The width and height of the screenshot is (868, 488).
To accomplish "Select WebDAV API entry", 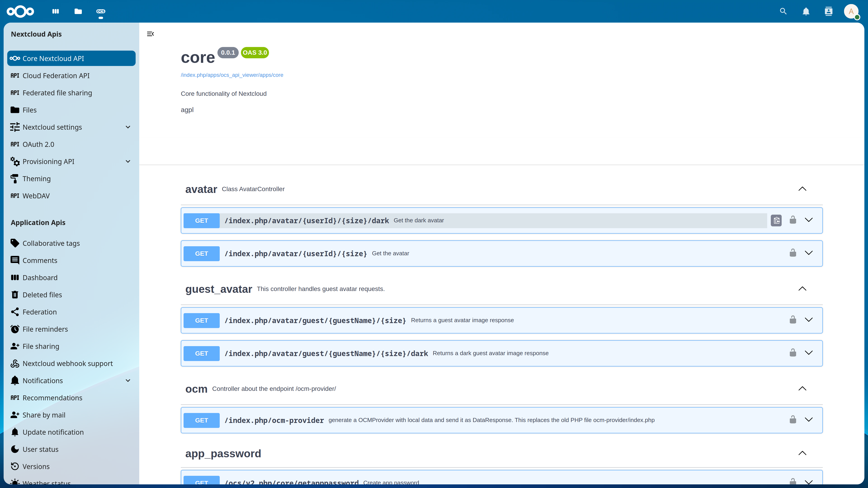I will [71, 196].
